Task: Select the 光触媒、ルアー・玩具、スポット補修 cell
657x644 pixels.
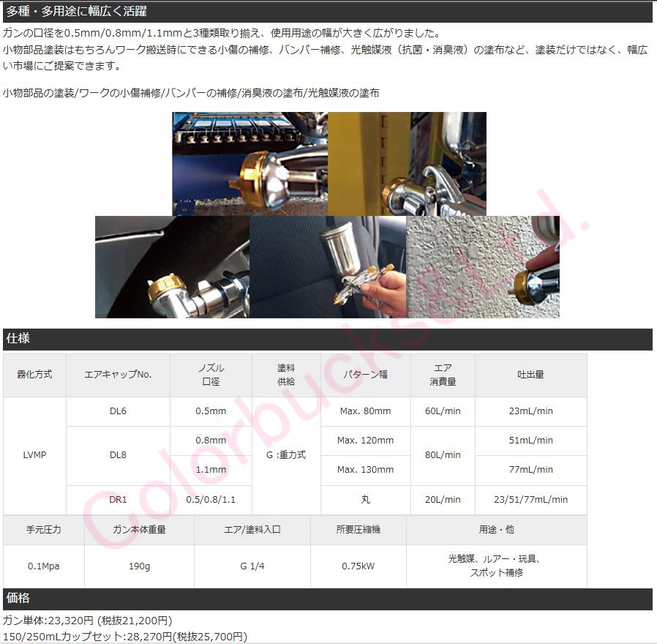Action: coord(497,566)
